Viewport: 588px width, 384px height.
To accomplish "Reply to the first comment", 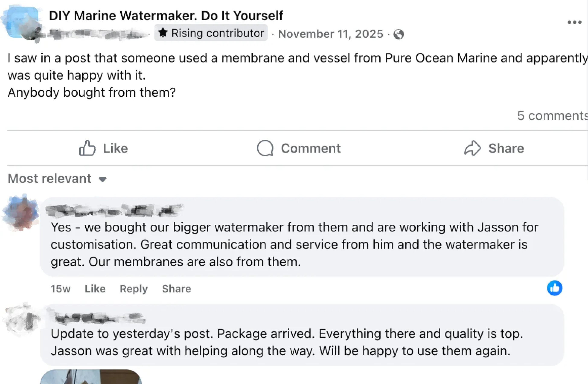I will click(x=133, y=289).
